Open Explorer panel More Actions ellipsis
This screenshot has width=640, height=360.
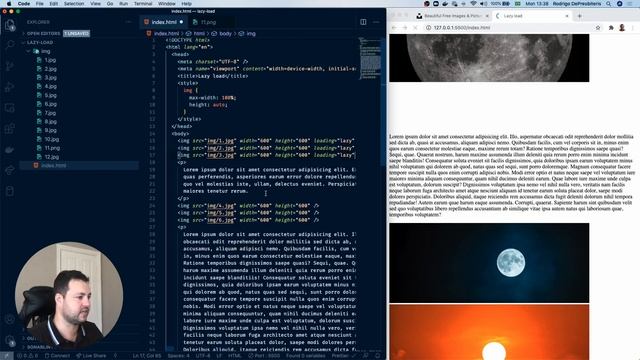(x=129, y=22)
